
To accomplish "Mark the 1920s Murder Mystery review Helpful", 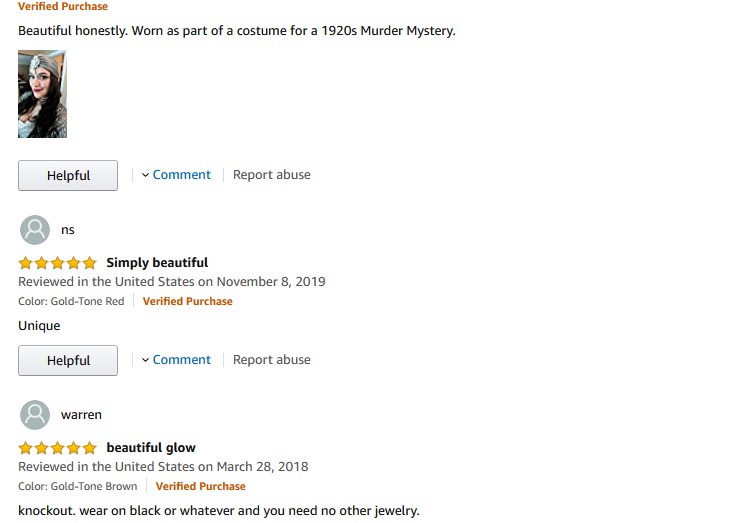I will click(x=68, y=175).
